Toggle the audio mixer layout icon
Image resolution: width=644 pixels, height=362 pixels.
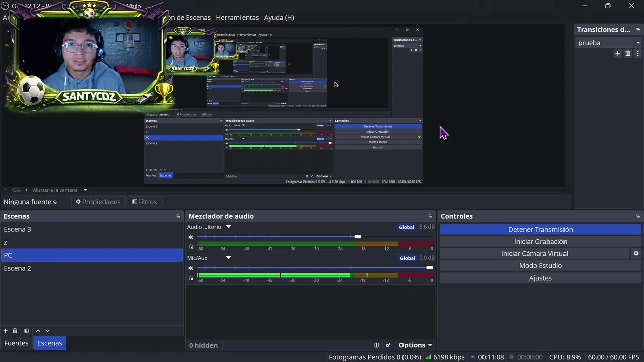(376, 345)
